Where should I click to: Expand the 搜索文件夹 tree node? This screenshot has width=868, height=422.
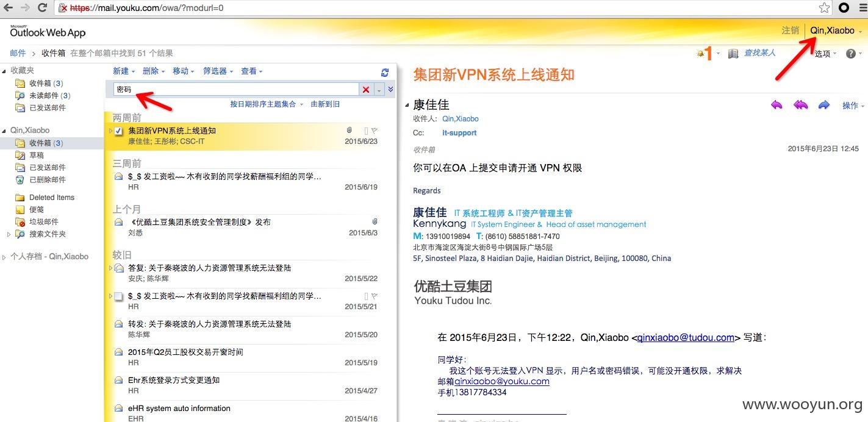point(9,234)
